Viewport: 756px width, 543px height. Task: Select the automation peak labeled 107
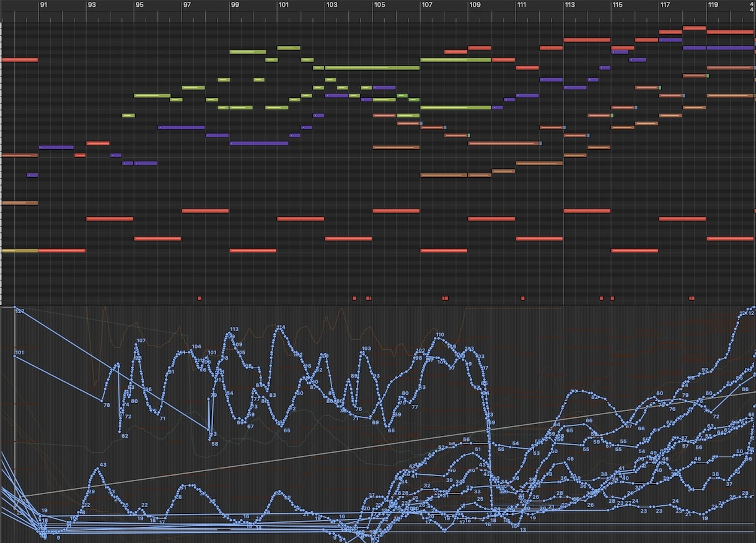coord(136,345)
